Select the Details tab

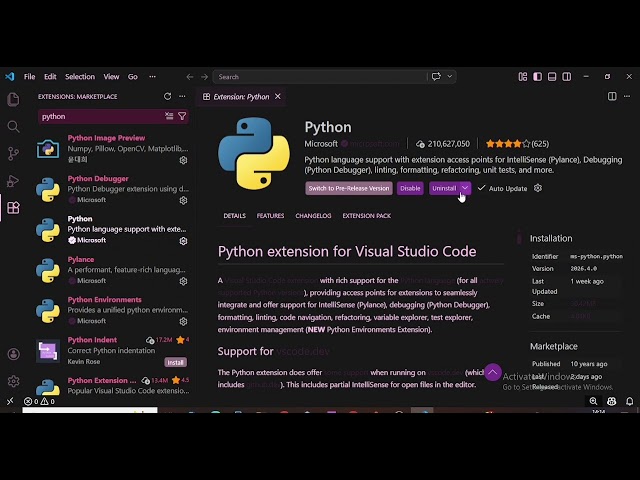tap(234, 216)
